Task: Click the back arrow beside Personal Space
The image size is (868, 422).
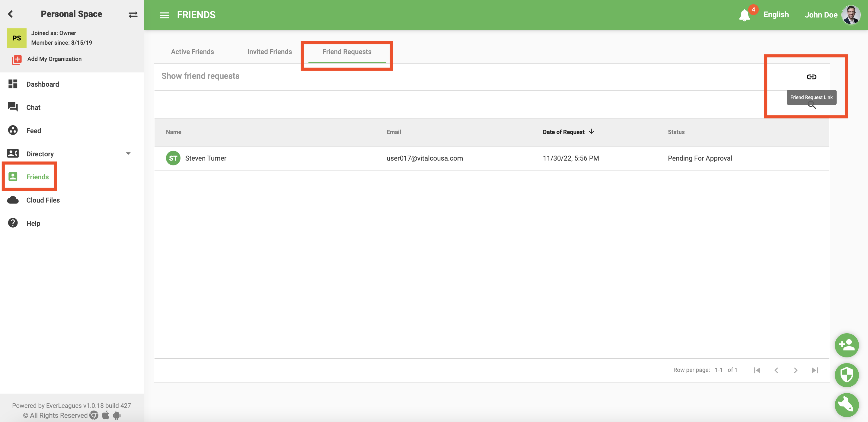Action: [11, 14]
